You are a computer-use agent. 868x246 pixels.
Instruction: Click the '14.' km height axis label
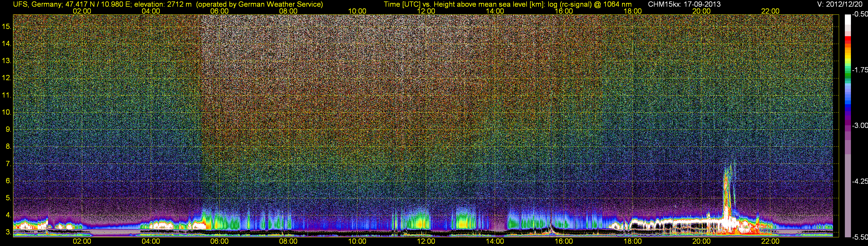(x=7, y=44)
